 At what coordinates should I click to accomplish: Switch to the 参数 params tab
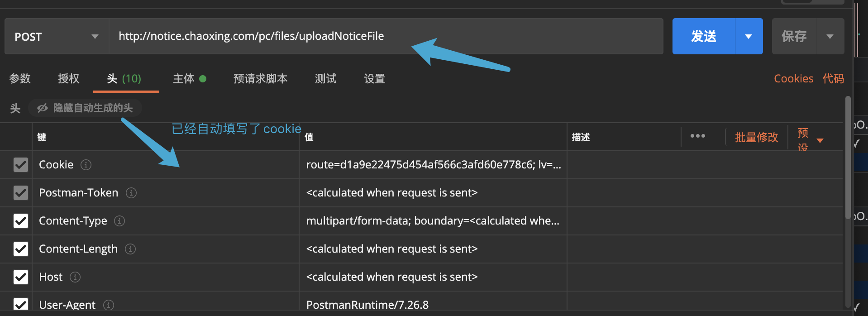point(20,79)
